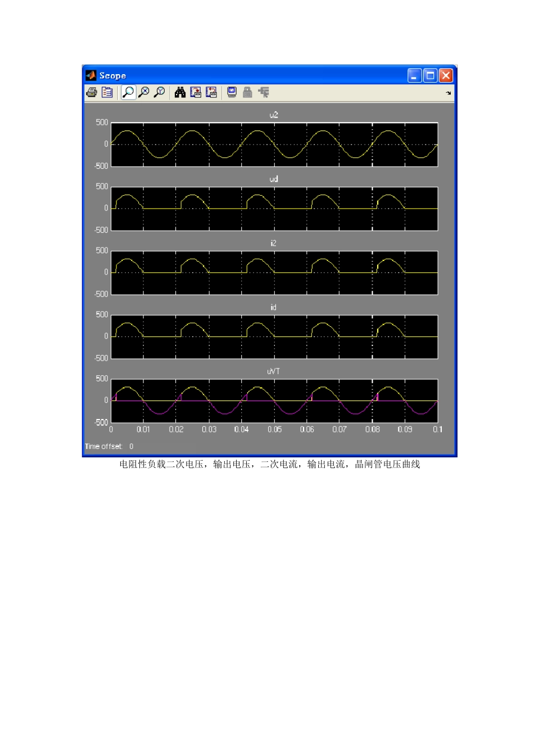The height and width of the screenshot is (756, 534).
Task: Select the i2 waveform plot
Action: click(x=274, y=273)
